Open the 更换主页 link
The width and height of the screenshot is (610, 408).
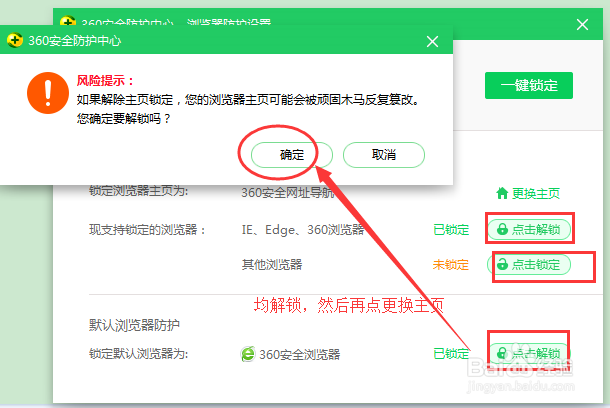[x=536, y=193]
